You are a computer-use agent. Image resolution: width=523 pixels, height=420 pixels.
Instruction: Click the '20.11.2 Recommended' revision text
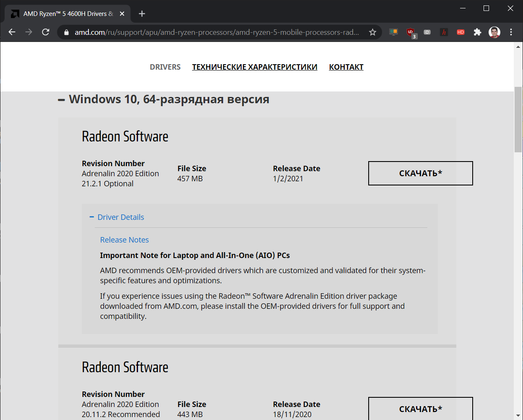point(121,415)
